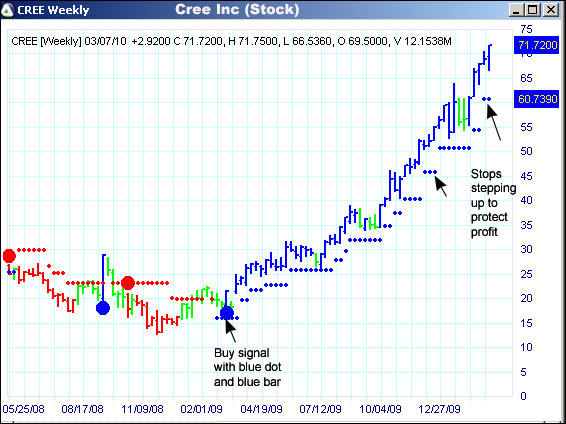Click the 11/09/08 date label
The width and height of the screenshot is (566, 424).
click(142, 409)
